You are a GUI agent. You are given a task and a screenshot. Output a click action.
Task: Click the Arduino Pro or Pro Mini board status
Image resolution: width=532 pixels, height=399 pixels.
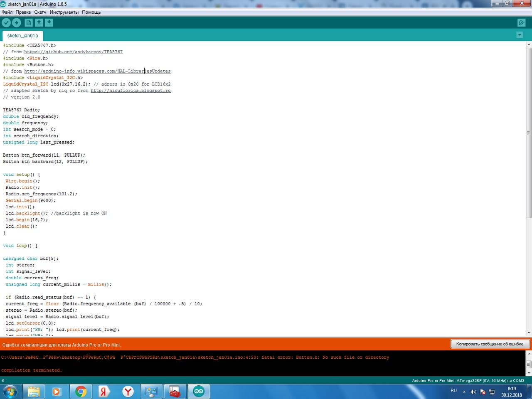point(468,380)
